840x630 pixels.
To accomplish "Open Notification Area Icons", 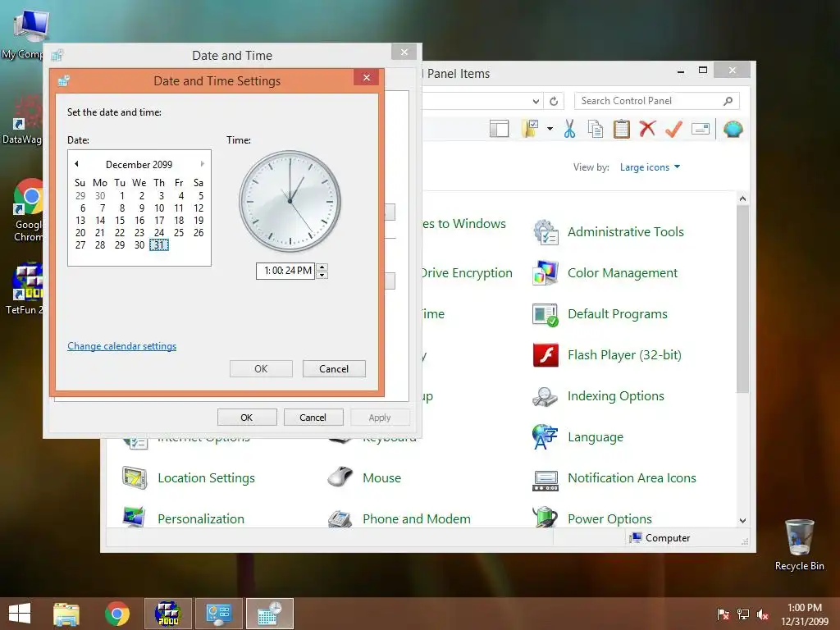I will click(614, 478).
